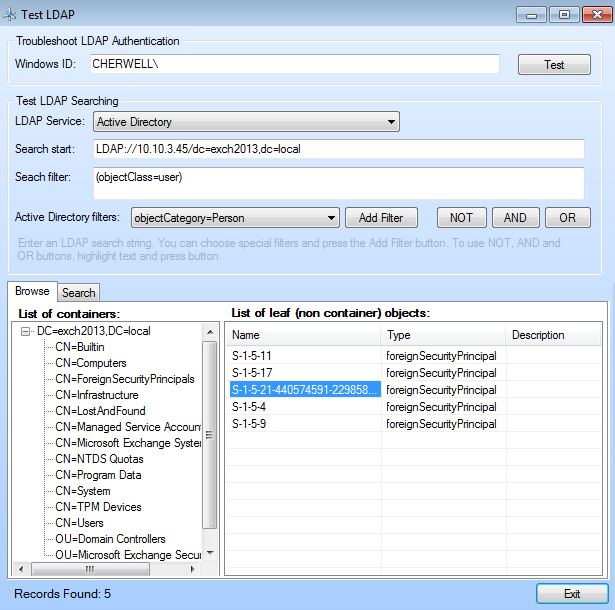The height and width of the screenshot is (610, 615).
Task: Click in the Search filter text box
Action: tap(337, 183)
